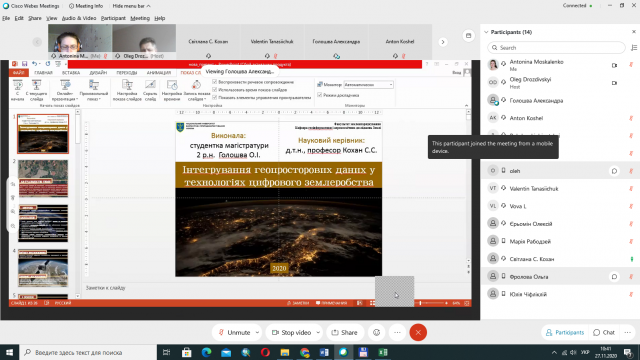Select Світлана С. Кохан in participant list
640x360 pixels.
pyautogui.click(x=560, y=259)
